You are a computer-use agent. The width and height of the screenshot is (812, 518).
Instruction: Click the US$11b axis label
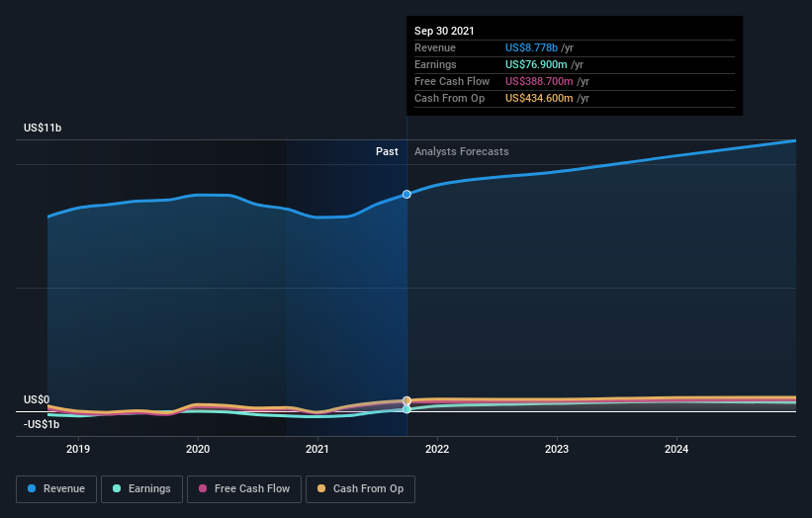43,128
